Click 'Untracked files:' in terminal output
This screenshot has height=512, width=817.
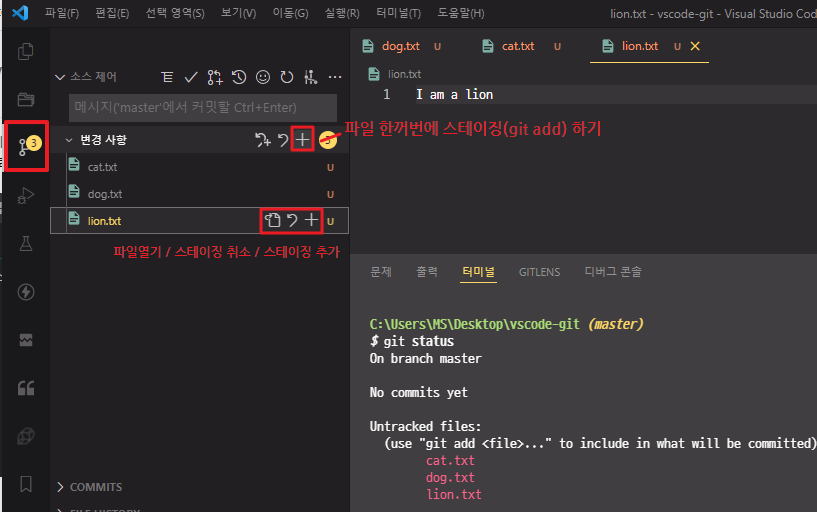425,426
